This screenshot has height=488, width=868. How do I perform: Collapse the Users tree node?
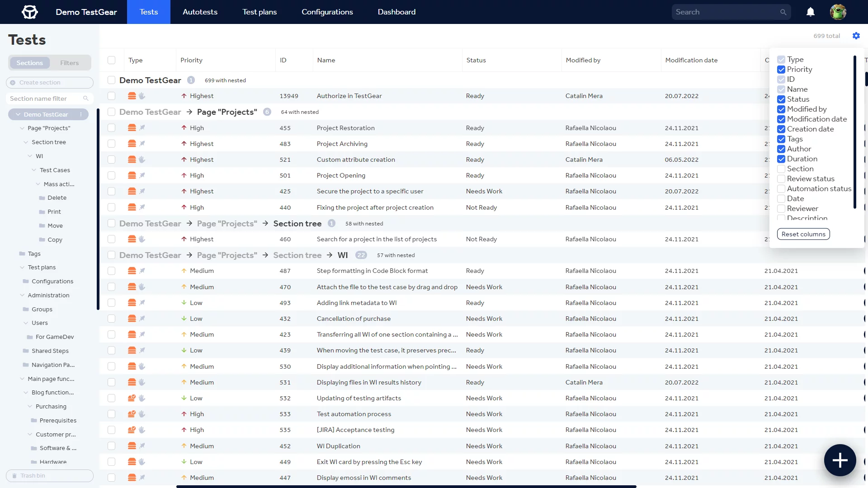[x=26, y=323]
